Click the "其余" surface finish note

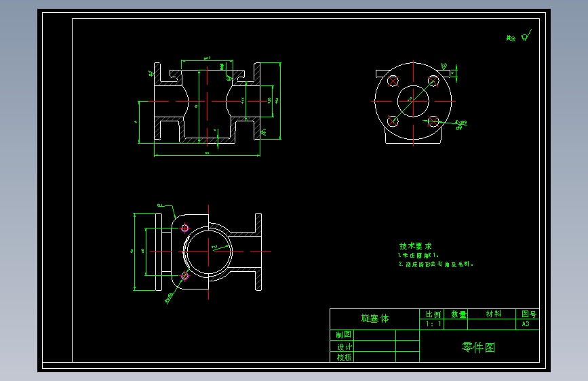click(511, 38)
